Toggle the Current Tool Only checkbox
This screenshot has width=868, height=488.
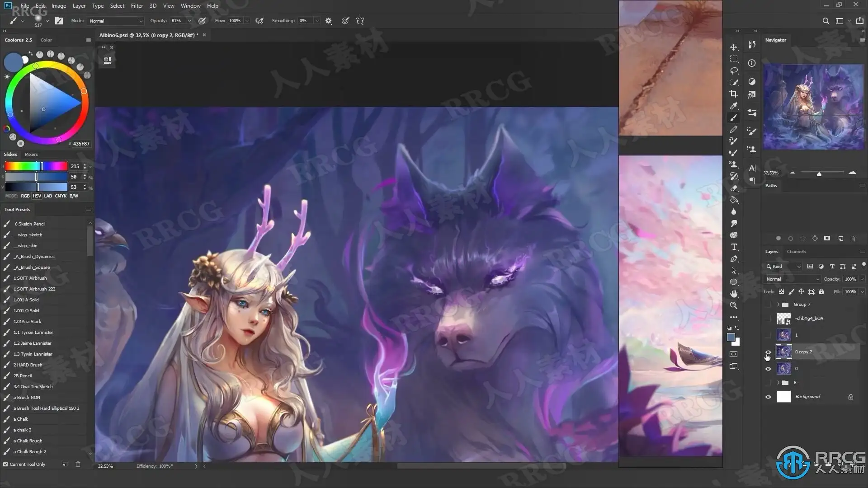[6, 464]
